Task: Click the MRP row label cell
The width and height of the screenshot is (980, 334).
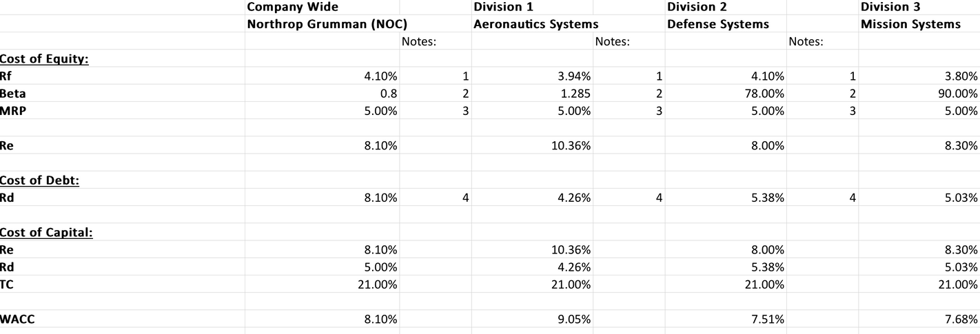Action: (13, 110)
